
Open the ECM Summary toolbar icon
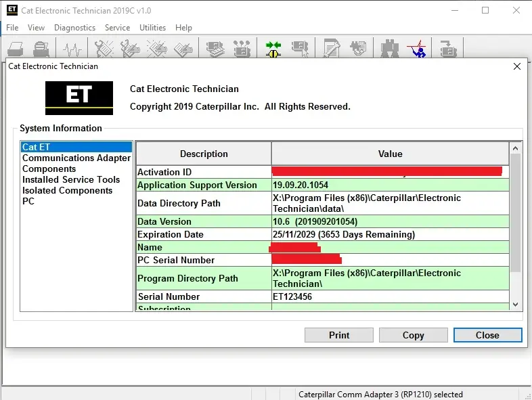point(215,49)
